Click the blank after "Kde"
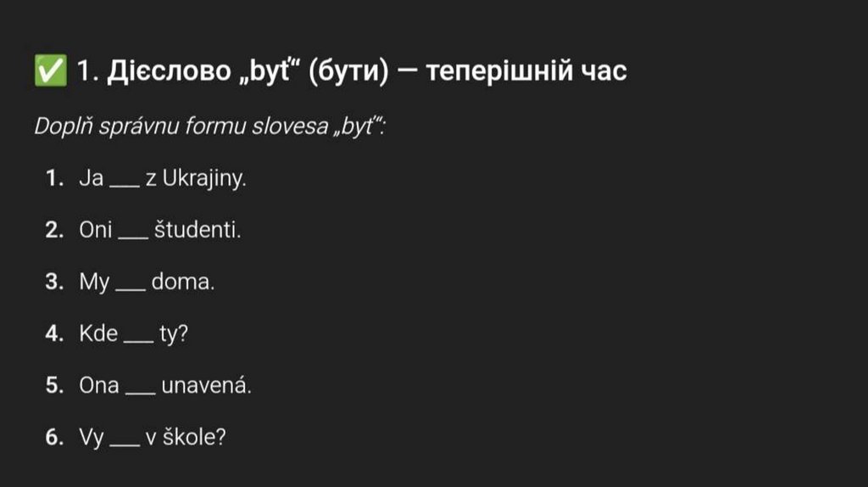The height and width of the screenshot is (487, 868). coord(138,337)
